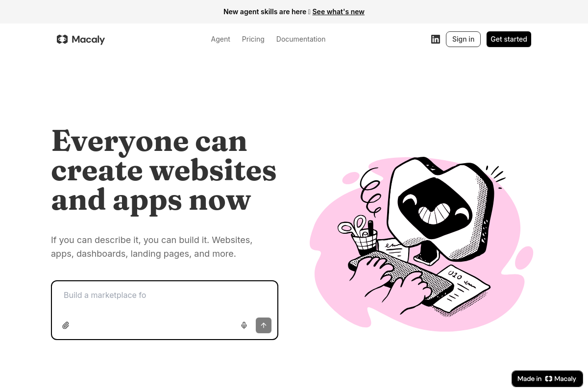Focus the Build a marketplace prompt field
The image size is (588, 392).
(x=164, y=299)
